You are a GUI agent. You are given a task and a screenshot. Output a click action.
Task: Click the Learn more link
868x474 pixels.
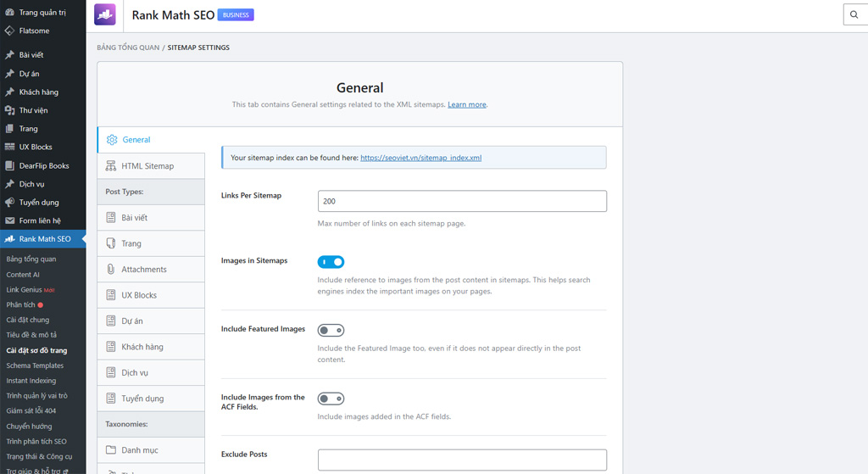pos(467,104)
